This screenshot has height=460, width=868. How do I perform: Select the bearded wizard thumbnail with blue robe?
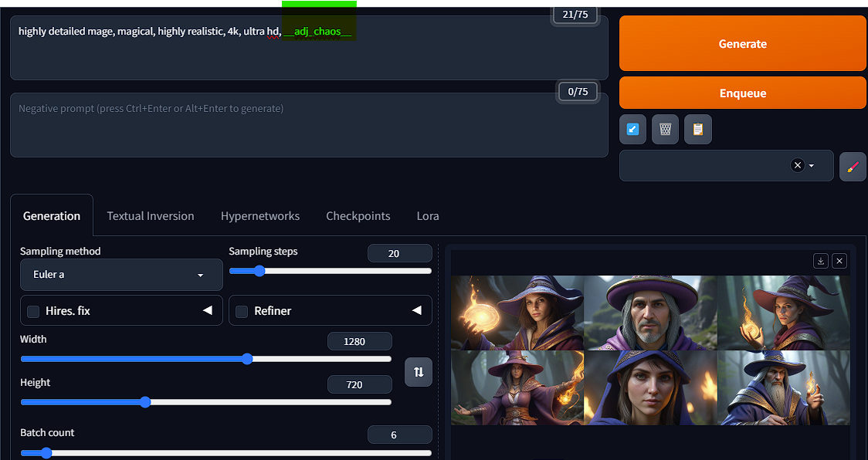783,387
